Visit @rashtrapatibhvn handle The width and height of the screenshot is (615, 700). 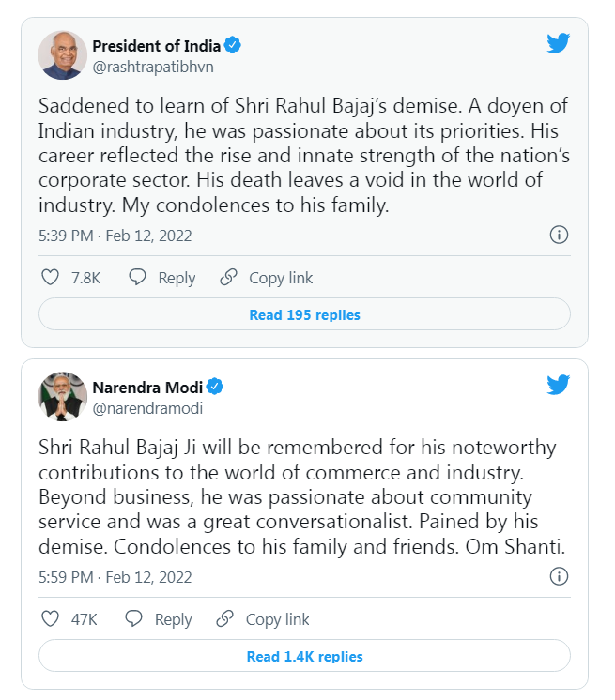(150, 66)
